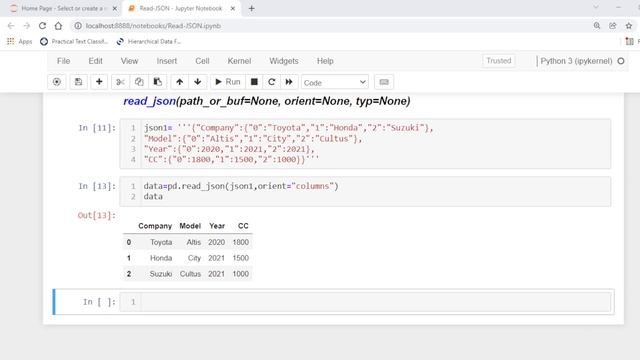Open the browser tab search chevron
This screenshot has width=640, height=360.
596,7
